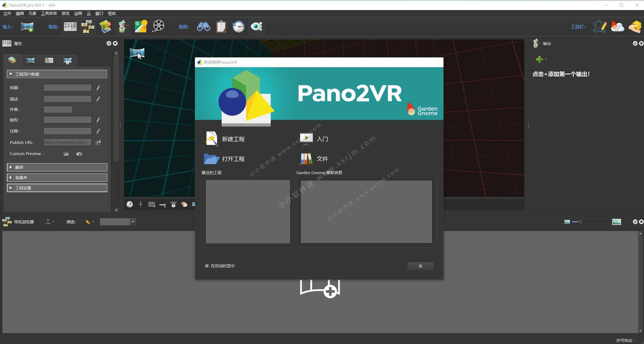Open integrated web server hand icon
The image size is (644, 344).
(635, 27)
